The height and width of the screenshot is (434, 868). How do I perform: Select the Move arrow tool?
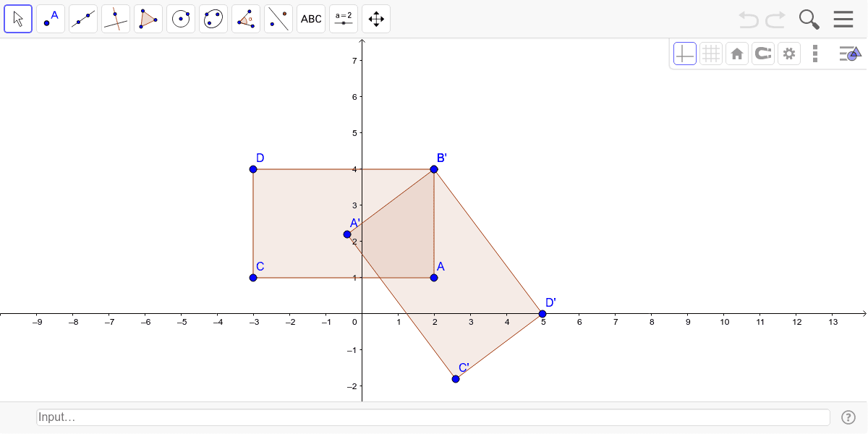pos(18,19)
